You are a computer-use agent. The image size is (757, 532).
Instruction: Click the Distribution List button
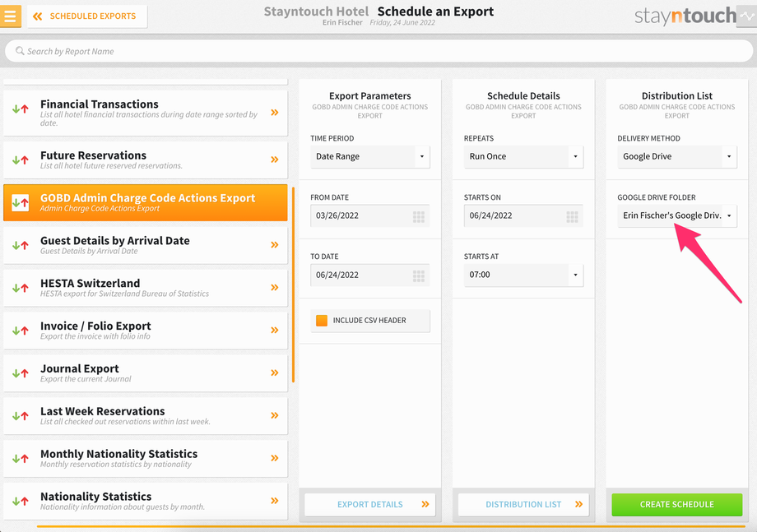click(523, 505)
